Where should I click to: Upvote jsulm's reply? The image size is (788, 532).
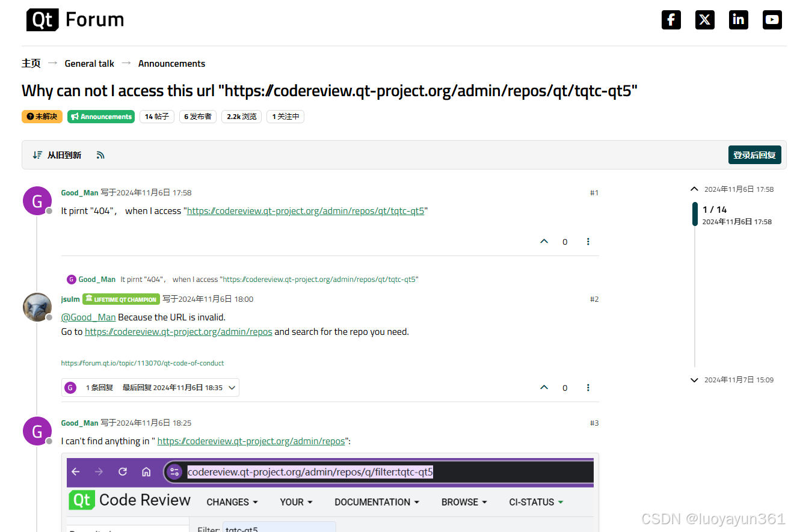pyautogui.click(x=544, y=387)
